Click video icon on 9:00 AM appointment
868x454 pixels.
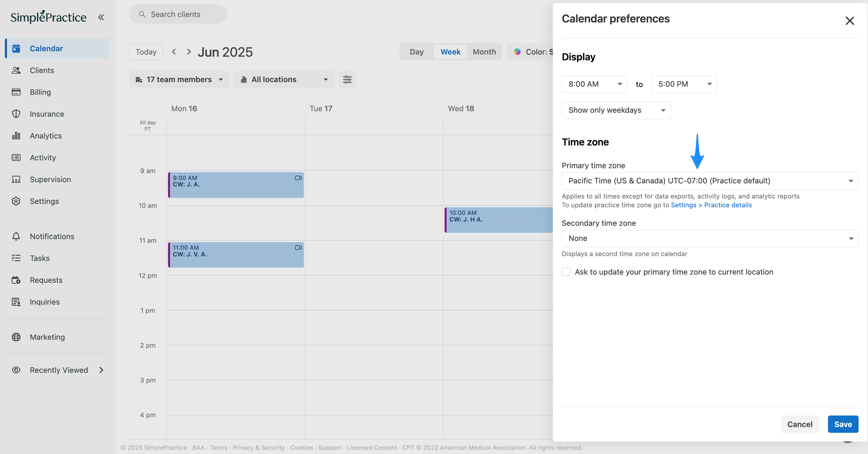click(x=298, y=178)
